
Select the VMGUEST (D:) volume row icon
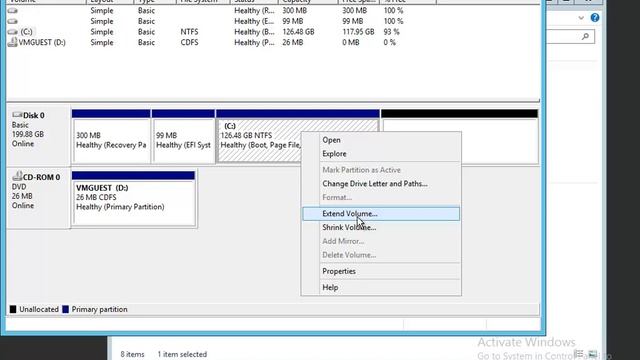pyautogui.click(x=13, y=42)
